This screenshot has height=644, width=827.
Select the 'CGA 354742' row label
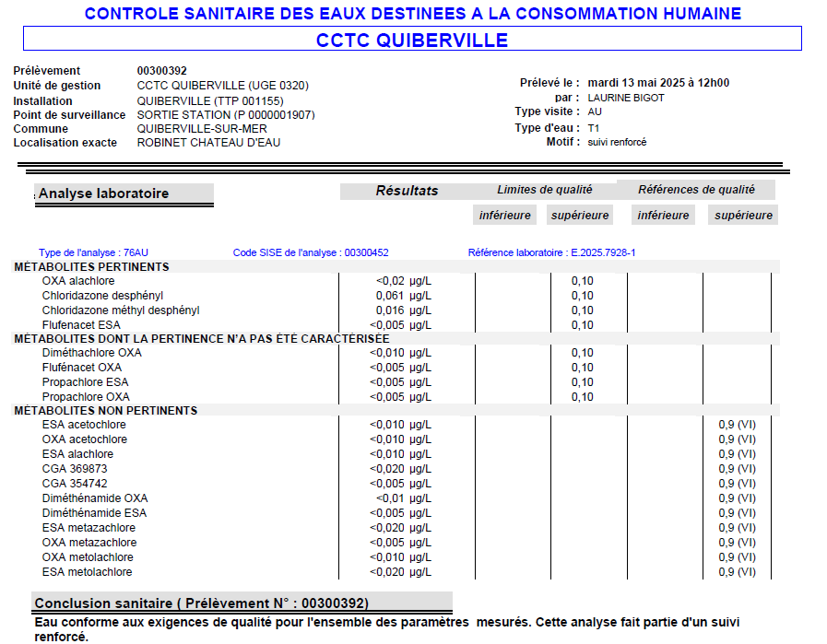pos(75,484)
